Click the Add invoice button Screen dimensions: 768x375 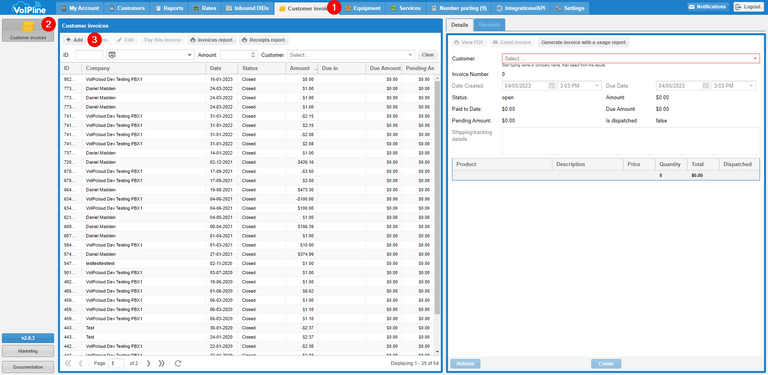(74, 40)
